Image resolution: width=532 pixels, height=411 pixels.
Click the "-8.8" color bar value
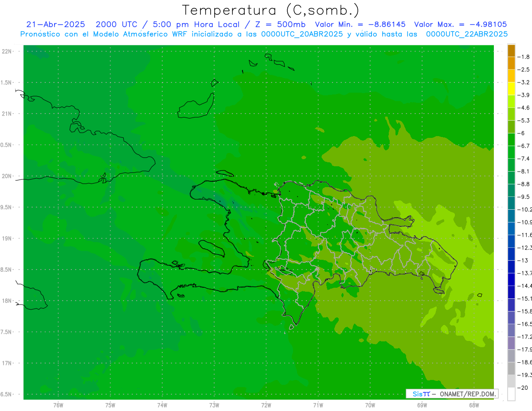tap(523, 184)
